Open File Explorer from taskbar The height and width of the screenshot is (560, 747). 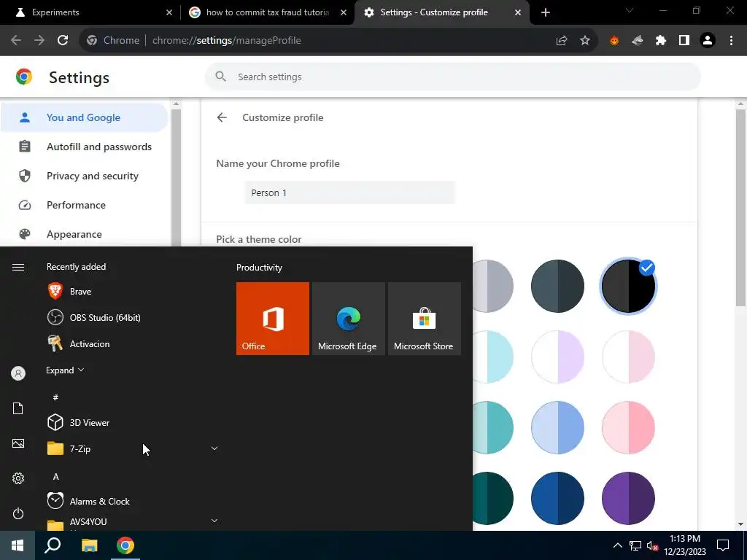(89, 545)
